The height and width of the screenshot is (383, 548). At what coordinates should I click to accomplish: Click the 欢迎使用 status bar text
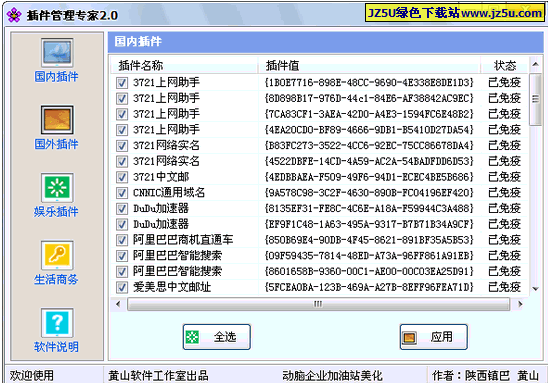(31, 376)
